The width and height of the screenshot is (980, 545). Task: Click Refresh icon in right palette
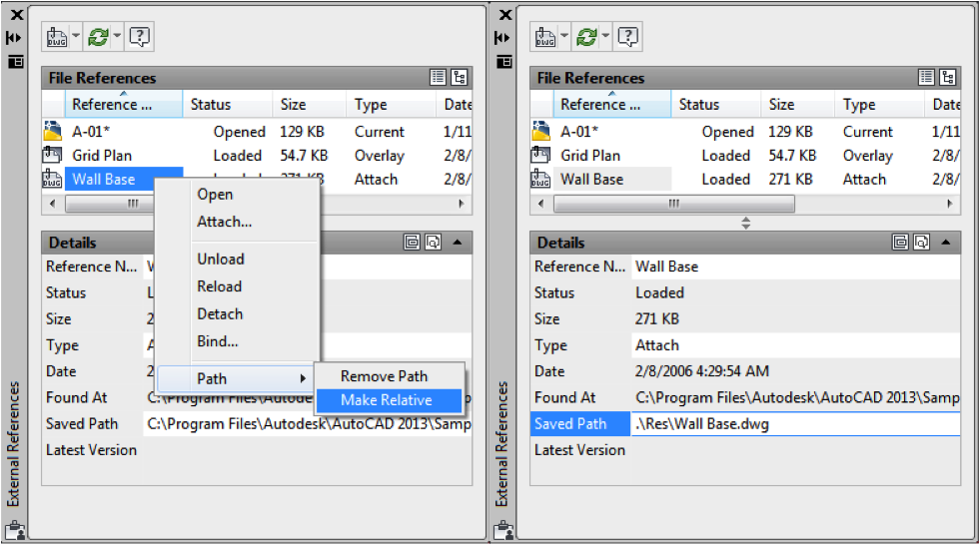point(586,37)
